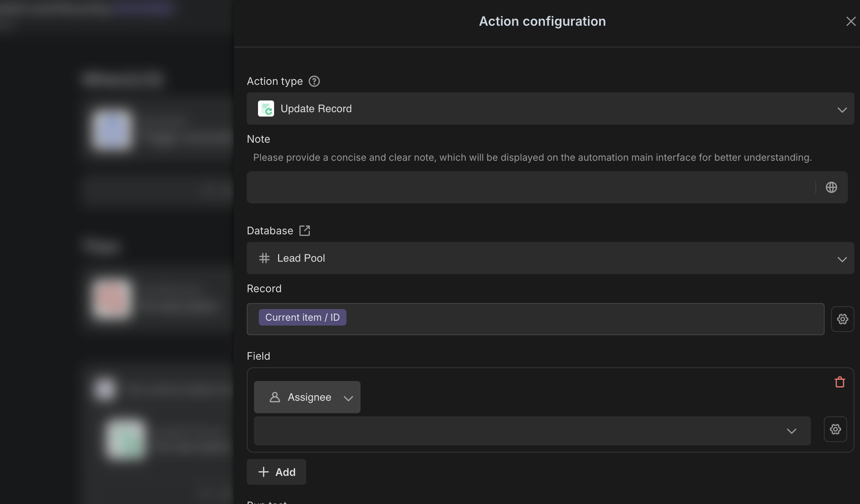This screenshot has width=860, height=504.
Task: Open Assignee value settings gear
Action: click(835, 429)
